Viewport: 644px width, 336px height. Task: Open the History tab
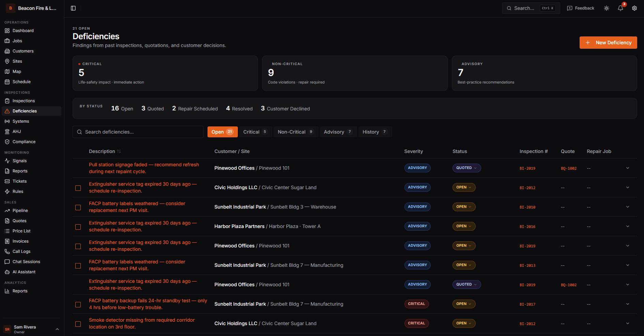pyautogui.click(x=374, y=132)
